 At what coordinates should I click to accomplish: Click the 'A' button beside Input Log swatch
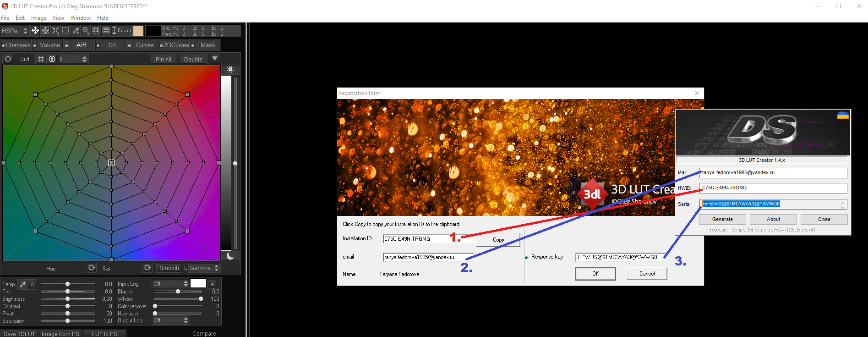(x=213, y=284)
